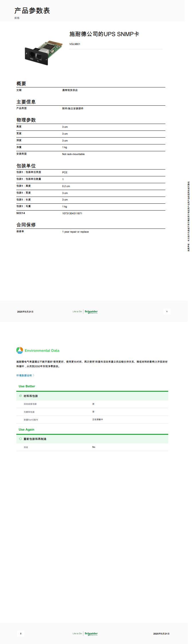Image resolution: width=192 pixels, height=644 pixels.
Task: Click the recycle icon beside 重新包装和再制造
Action: (20, 439)
